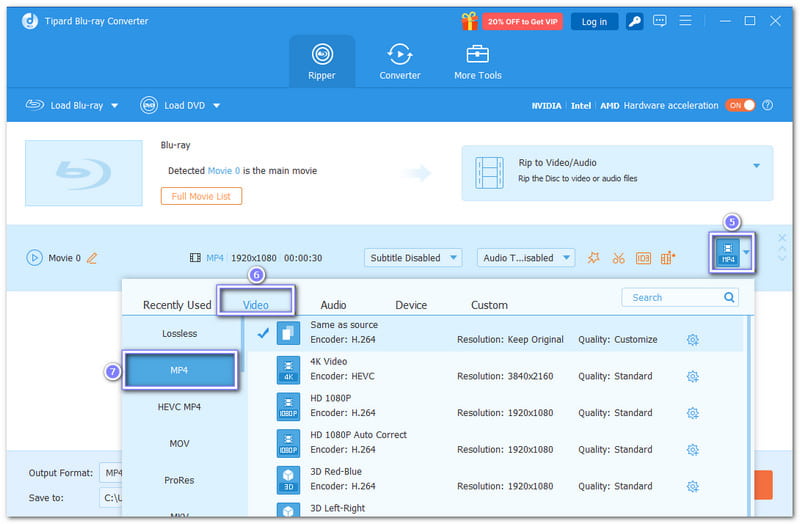Open the feedback chat icon

660,21
